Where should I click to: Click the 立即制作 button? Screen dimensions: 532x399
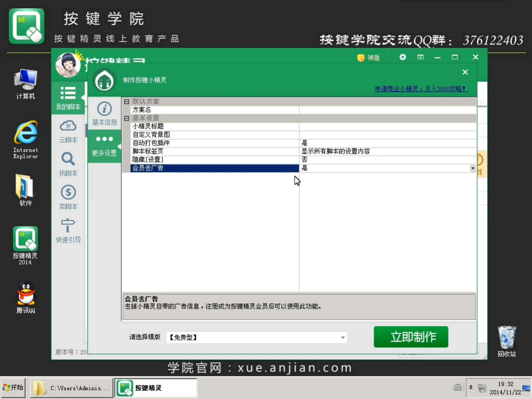(411, 337)
